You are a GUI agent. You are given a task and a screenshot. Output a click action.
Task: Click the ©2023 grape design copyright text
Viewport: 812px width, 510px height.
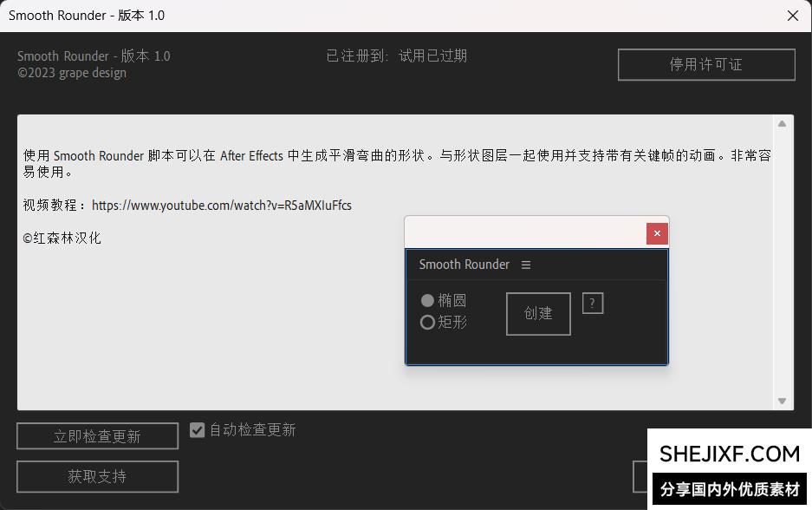[x=72, y=73]
